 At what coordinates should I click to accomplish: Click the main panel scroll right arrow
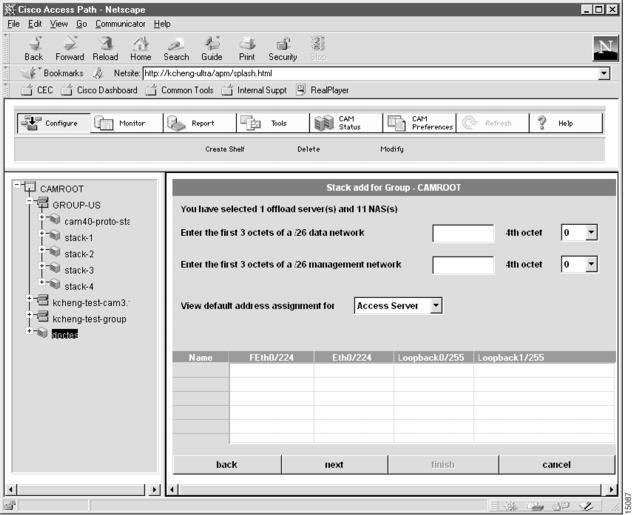pyautogui.click(x=611, y=490)
